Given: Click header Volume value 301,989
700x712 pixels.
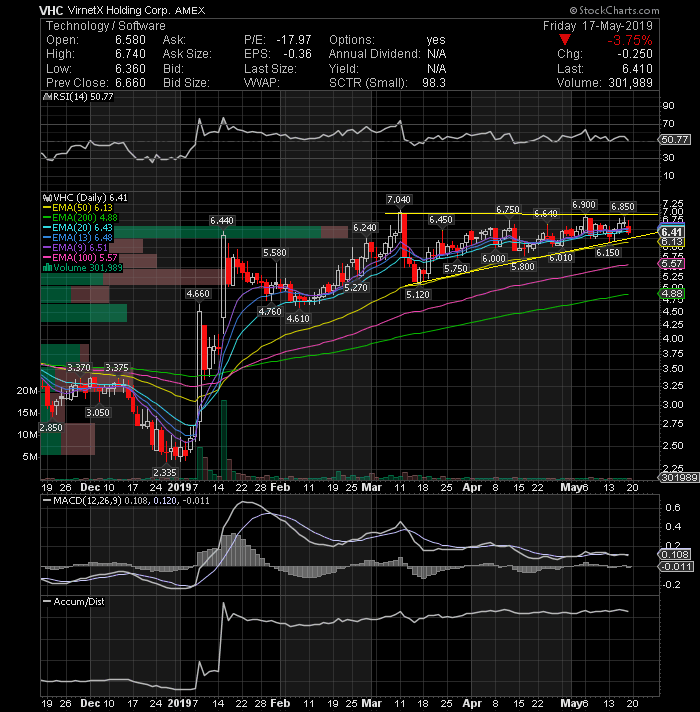Looking at the screenshot, I should click(630, 83).
